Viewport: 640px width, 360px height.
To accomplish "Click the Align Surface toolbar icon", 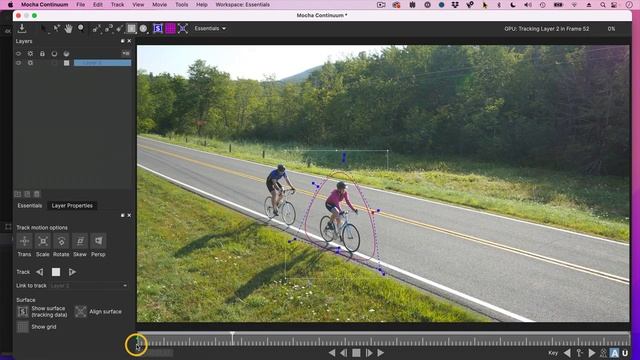I will (x=183, y=28).
